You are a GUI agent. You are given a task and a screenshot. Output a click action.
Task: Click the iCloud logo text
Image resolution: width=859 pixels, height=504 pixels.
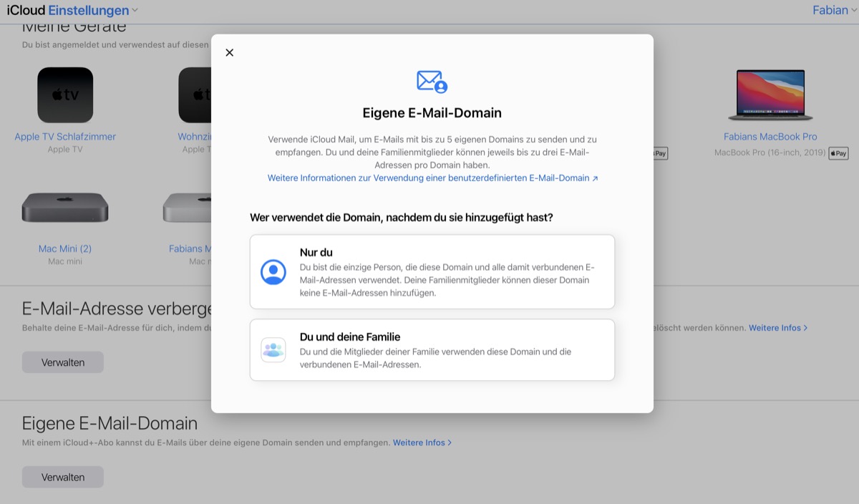(26, 11)
